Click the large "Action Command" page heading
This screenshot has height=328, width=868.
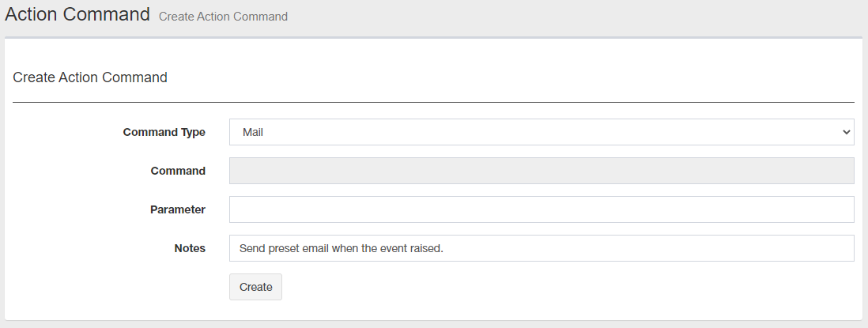point(77,14)
